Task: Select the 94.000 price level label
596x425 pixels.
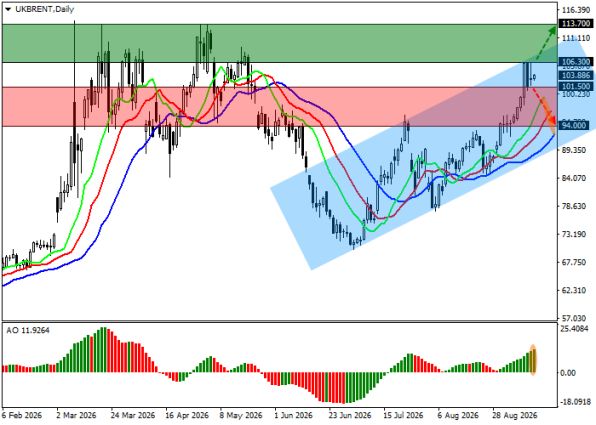Action: coord(575,125)
